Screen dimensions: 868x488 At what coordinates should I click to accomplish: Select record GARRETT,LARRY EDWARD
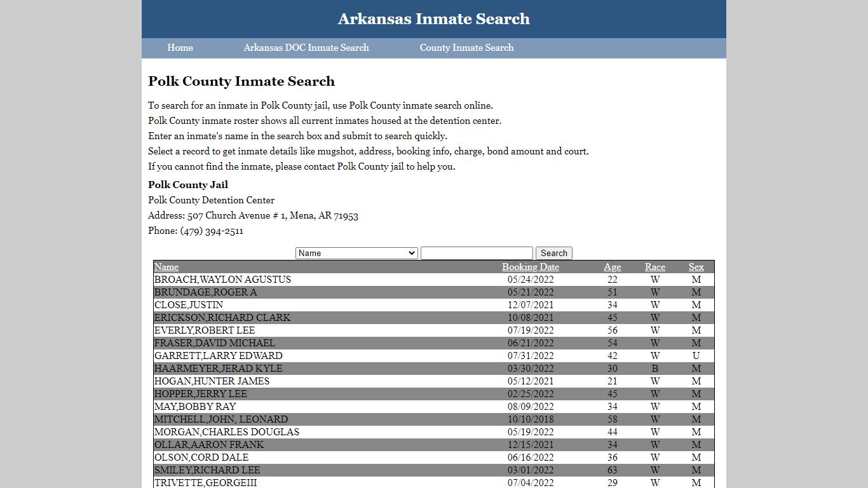point(434,356)
